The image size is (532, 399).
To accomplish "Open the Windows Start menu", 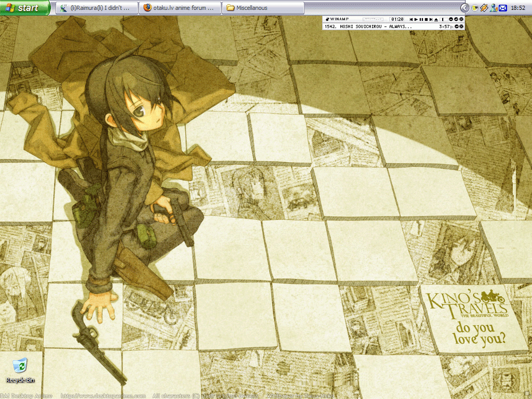I will tap(25, 7).
